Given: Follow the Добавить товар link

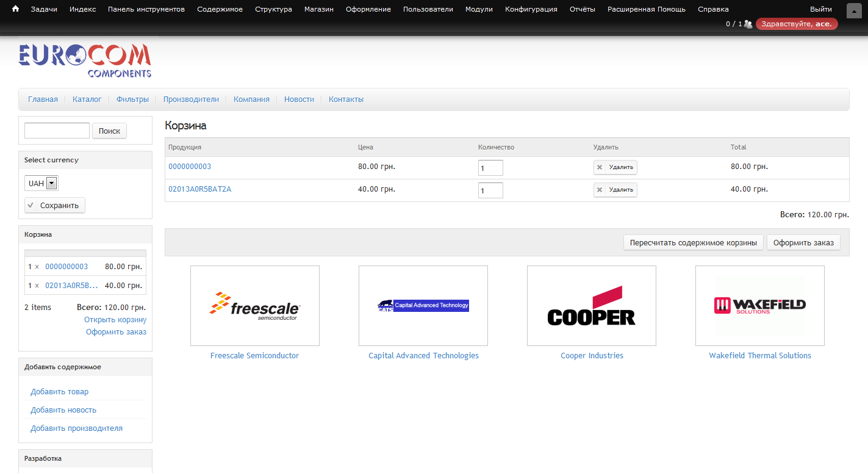Looking at the screenshot, I should click(59, 392).
